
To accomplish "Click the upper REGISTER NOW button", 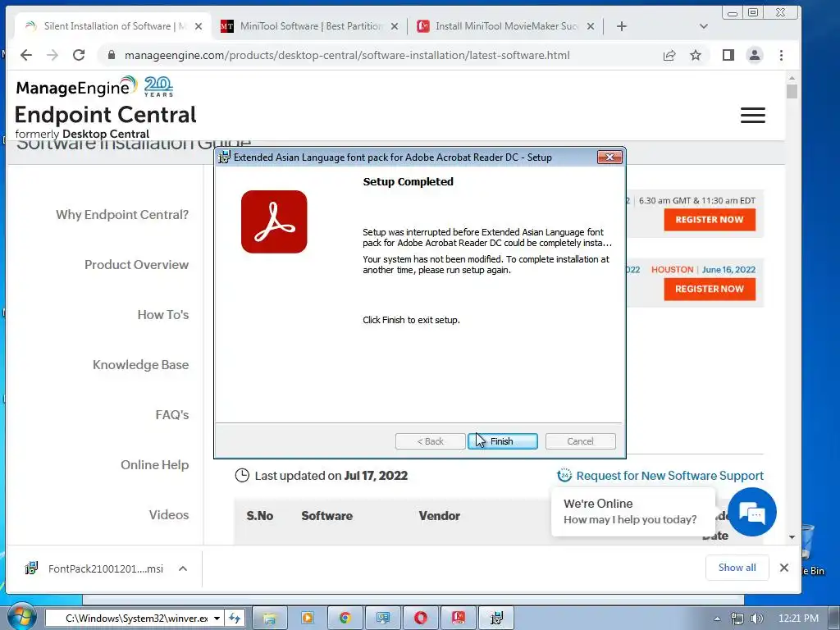I will point(710,220).
